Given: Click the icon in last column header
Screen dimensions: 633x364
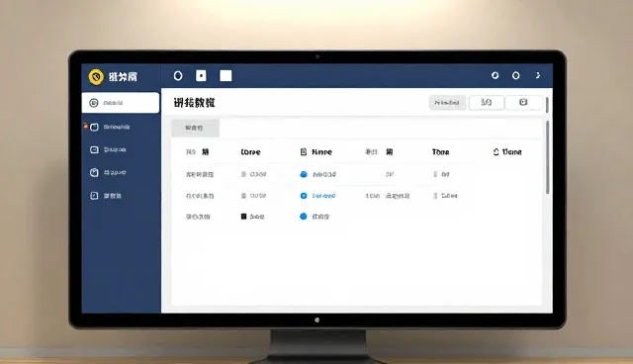Looking at the screenshot, I should [x=497, y=151].
